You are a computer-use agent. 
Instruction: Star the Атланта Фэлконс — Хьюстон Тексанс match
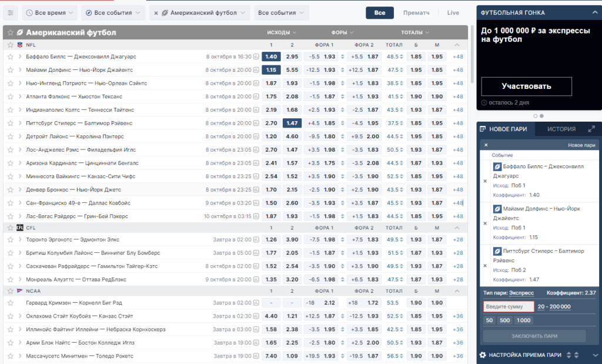(11, 97)
